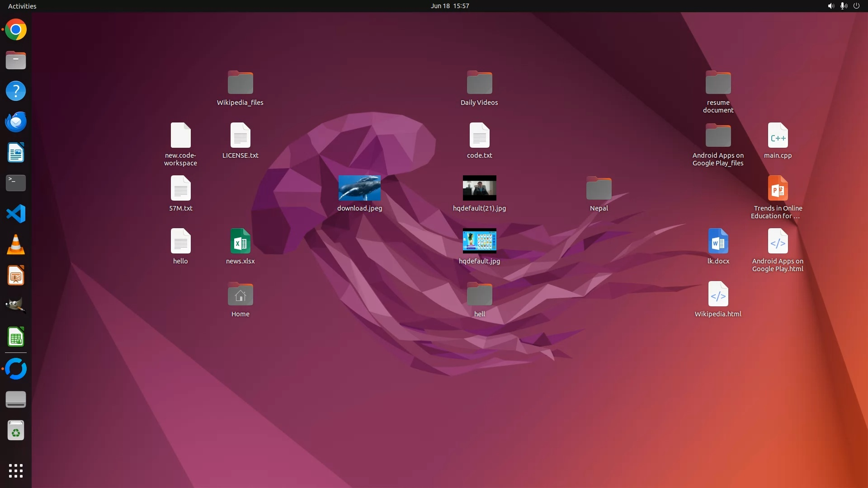Select the news.xlsx spreadsheet file
The height and width of the screenshot is (488, 868).
(x=240, y=241)
